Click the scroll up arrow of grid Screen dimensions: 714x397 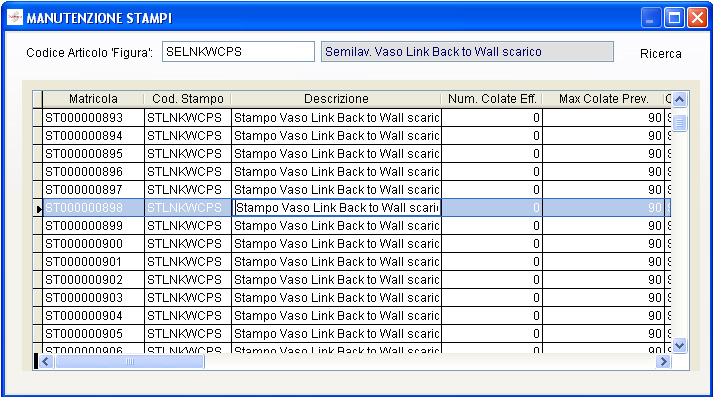tap(679, 99)
